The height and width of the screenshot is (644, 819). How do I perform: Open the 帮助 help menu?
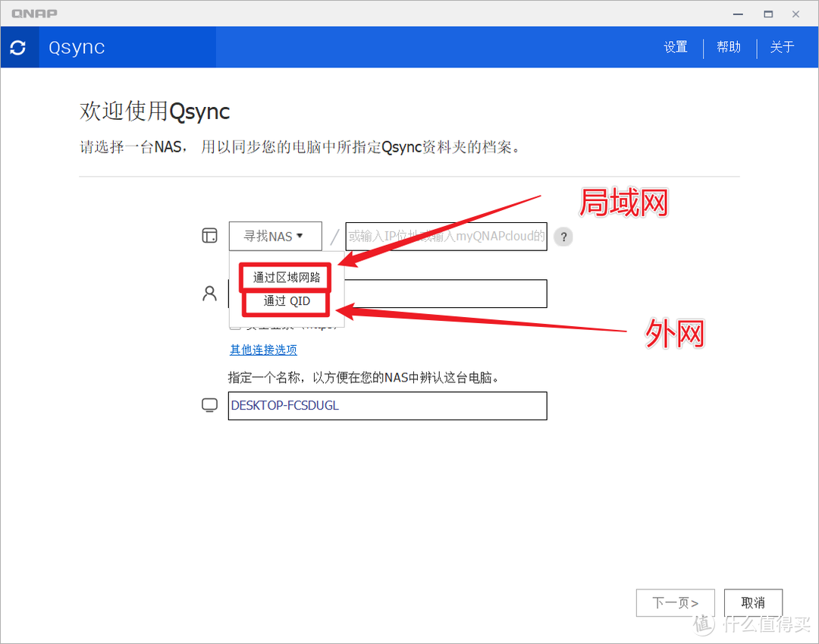[729, 47]
